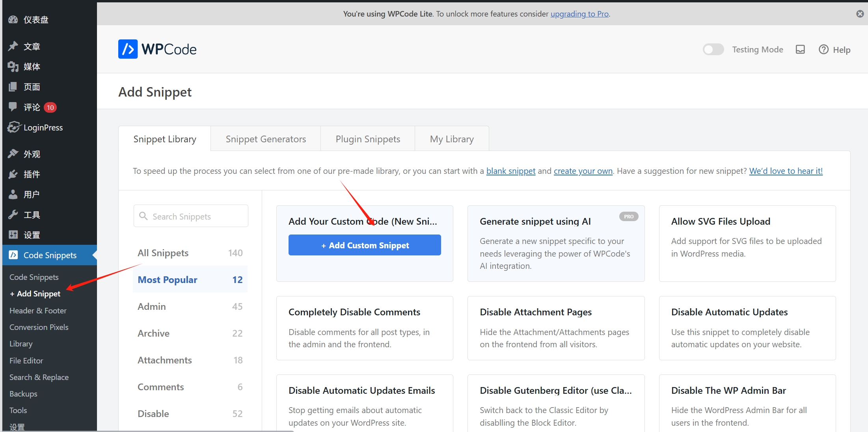Click the LoginPress sidebar icon

coord(13,127)
